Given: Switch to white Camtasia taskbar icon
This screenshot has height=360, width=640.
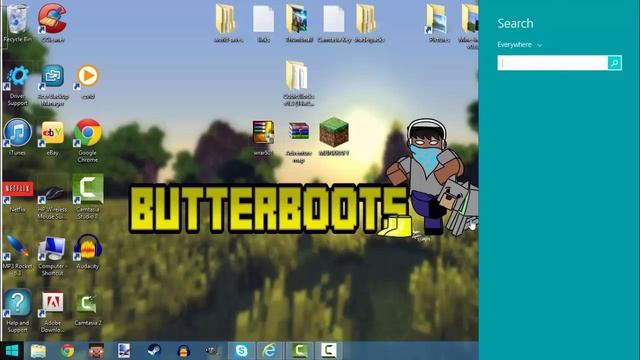Looking at the screenshot, I should point(329,351).
